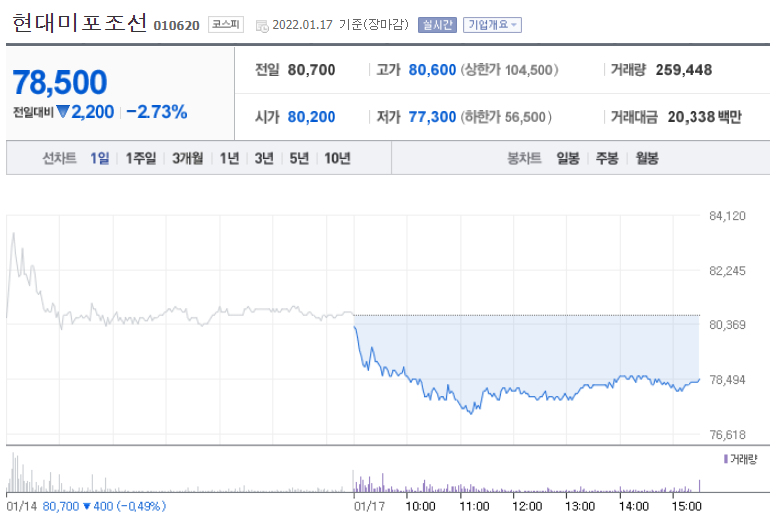Click the 78,494 price axis label
This screenshot has height=521, width=770.
[x=727, y=380]
